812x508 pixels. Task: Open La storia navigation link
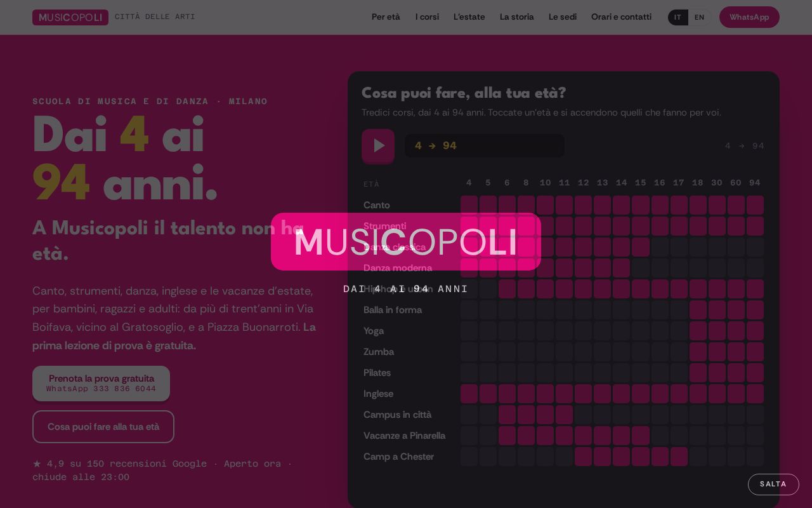coord(516,17)
